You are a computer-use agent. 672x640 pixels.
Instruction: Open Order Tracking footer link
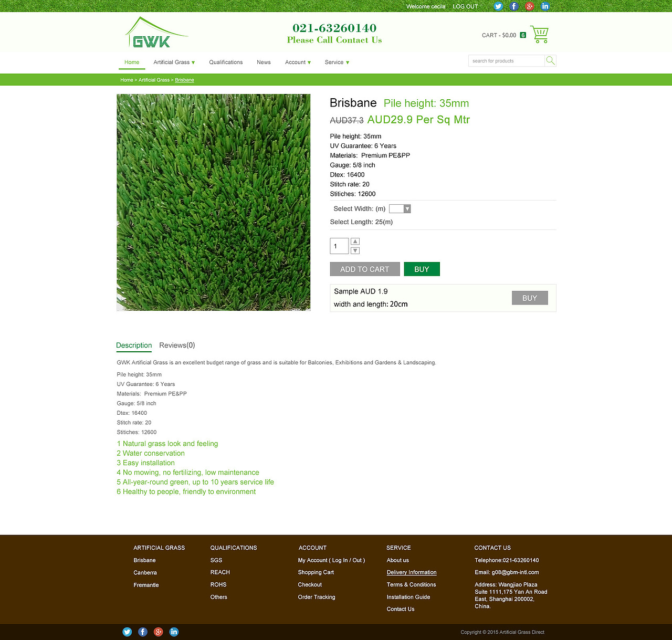(x=317, y=597)
